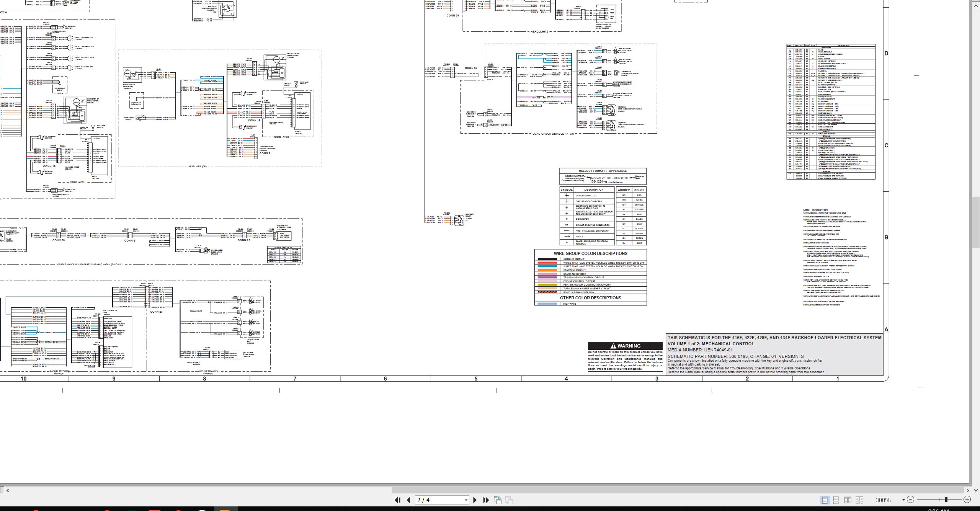This screenshot has width=980, height=511.
Task: Click the CONN 21 connector label
Action: 130,240
